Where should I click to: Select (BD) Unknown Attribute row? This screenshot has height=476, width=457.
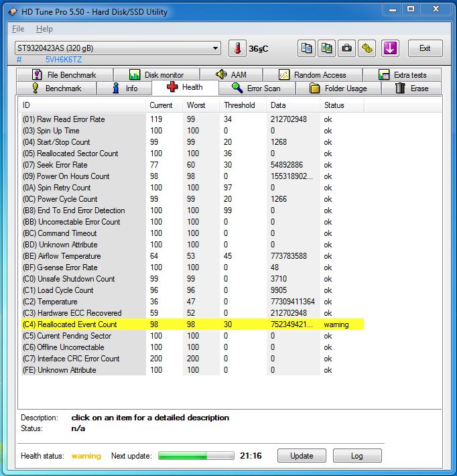pos(192,245)
